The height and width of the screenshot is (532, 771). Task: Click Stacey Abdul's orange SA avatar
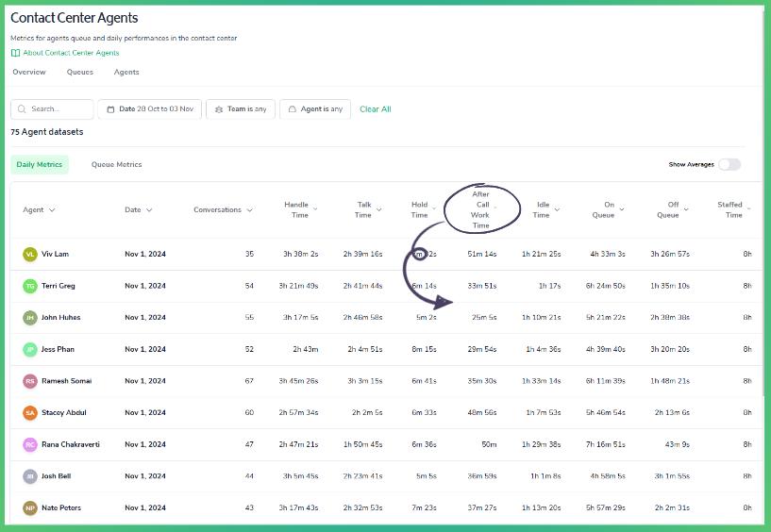[x=30, y=412]
